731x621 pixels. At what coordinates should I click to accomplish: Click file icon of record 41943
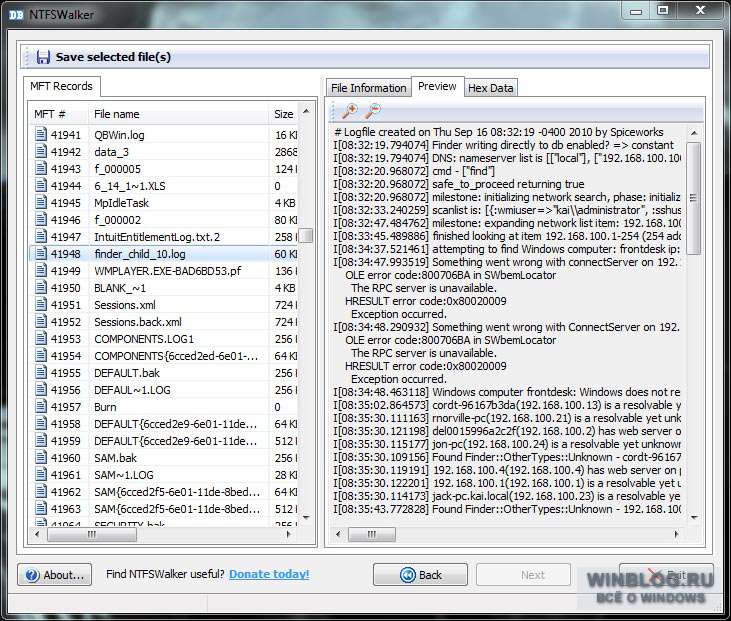[41, 168]
